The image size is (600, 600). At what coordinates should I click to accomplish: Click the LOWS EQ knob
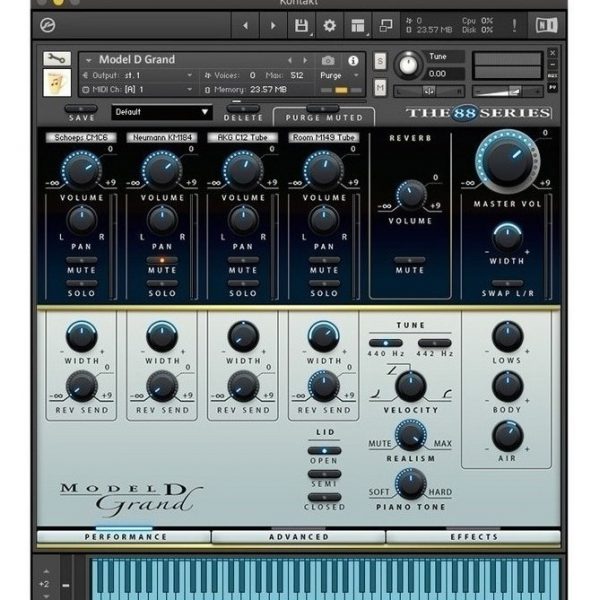[507, 337]
